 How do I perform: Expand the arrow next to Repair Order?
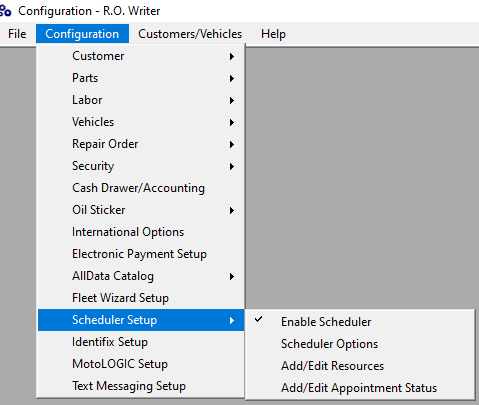(x=232, y=144)
